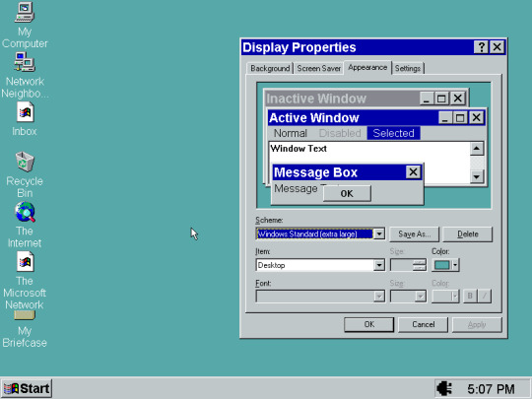Click the Item field showing Desktop
Screen dimensions: 532x399
click(314, 265)
